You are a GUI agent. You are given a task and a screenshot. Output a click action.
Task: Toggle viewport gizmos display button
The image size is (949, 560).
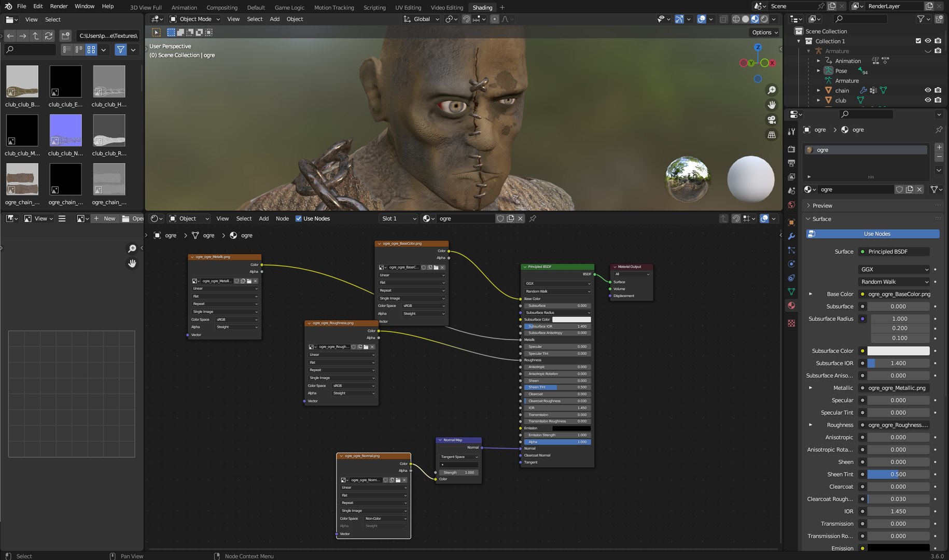pyautogui.click(x=679, y=19)
